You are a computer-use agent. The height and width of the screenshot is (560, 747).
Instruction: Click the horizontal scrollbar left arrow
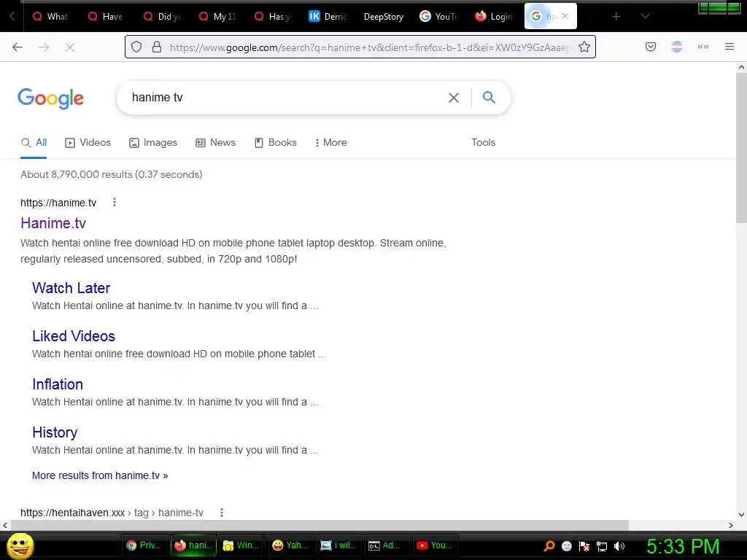point(5,525)
